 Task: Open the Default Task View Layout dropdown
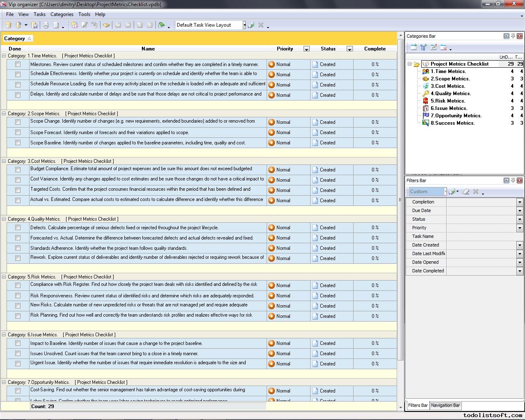pos(244,25)
